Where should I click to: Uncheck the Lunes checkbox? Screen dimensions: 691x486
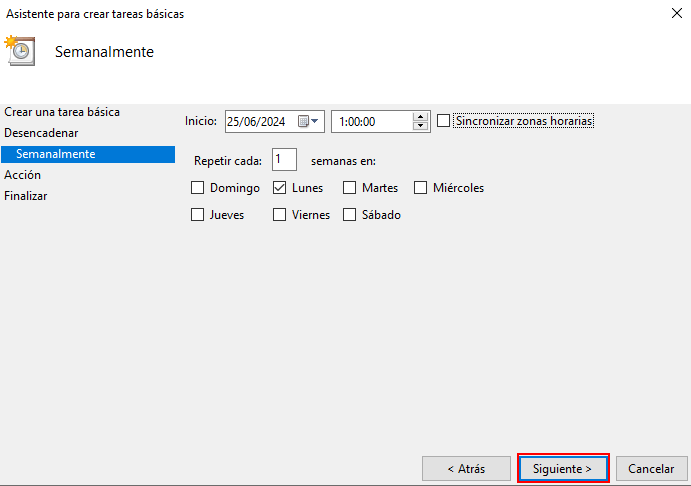point(280,188)
